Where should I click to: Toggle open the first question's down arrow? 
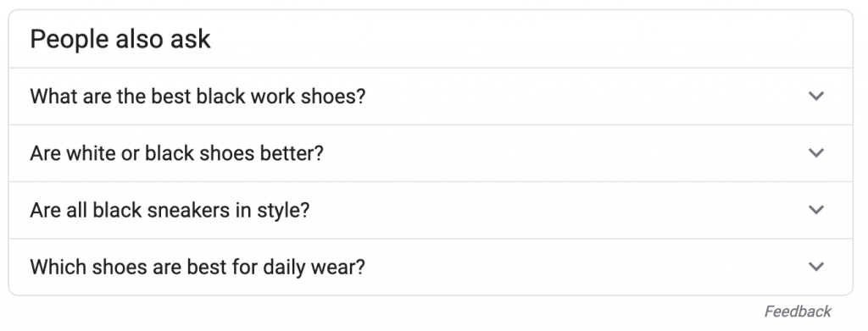click(x=816, y=97)
